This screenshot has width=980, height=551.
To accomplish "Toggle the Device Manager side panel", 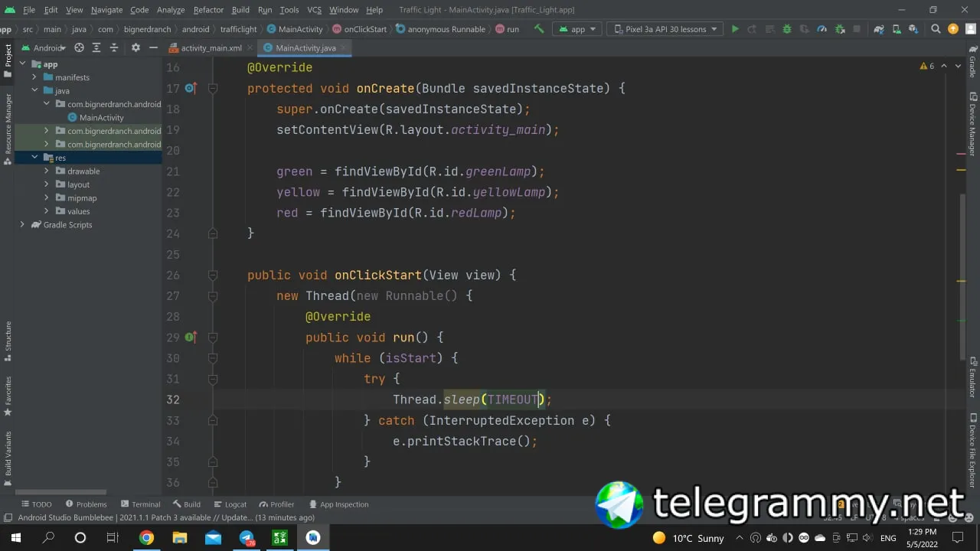I will 972,125.
